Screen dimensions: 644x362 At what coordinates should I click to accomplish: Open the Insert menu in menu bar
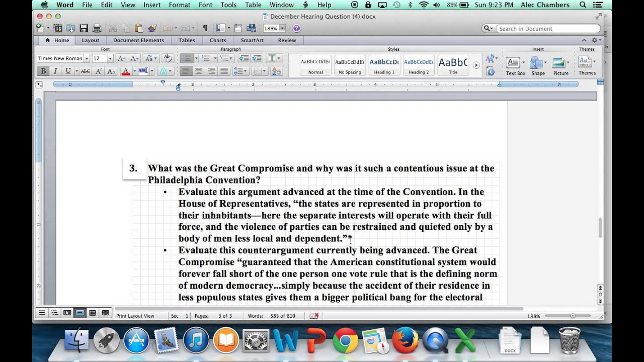152,5
